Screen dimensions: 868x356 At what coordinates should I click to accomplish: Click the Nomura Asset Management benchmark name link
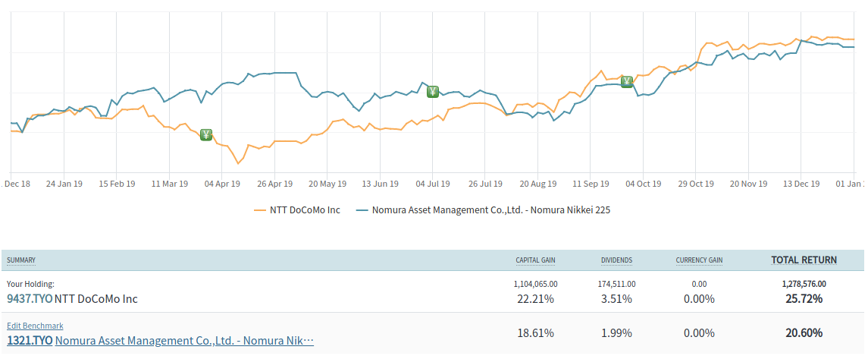tap(184, 342)
